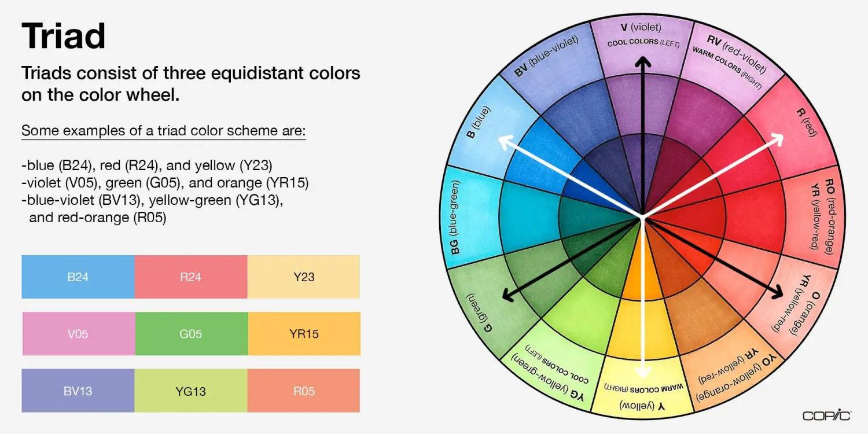This screenshot has height=434, width=868.
Task: Click the COPIC logo
Action: tap(826, 416)
